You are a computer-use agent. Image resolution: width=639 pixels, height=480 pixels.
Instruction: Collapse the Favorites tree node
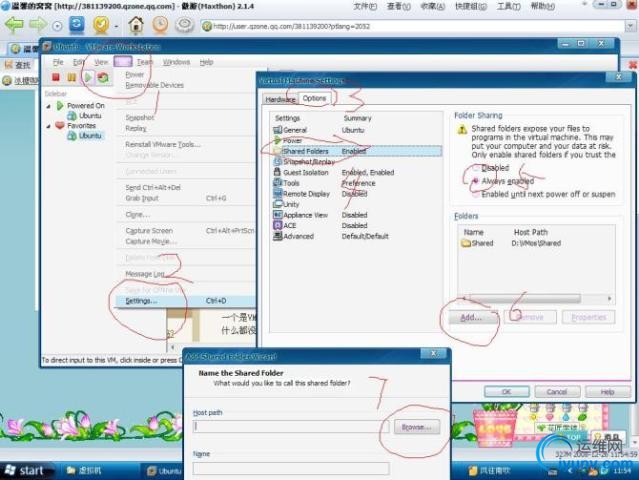(48, 126)
